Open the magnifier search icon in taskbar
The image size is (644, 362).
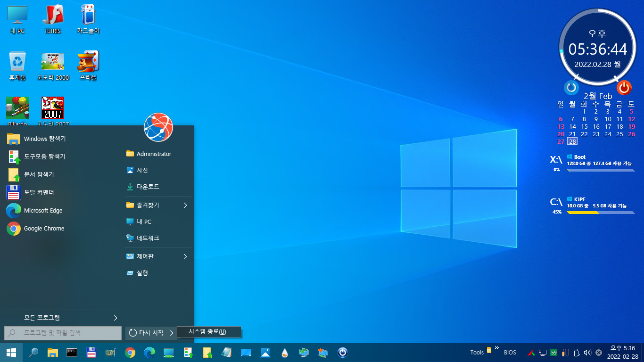pos(33,353)
